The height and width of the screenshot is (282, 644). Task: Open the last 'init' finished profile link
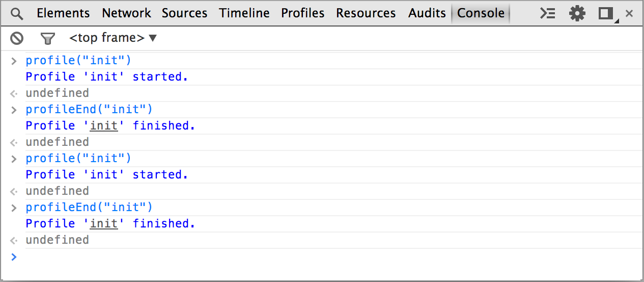(104, 223)
